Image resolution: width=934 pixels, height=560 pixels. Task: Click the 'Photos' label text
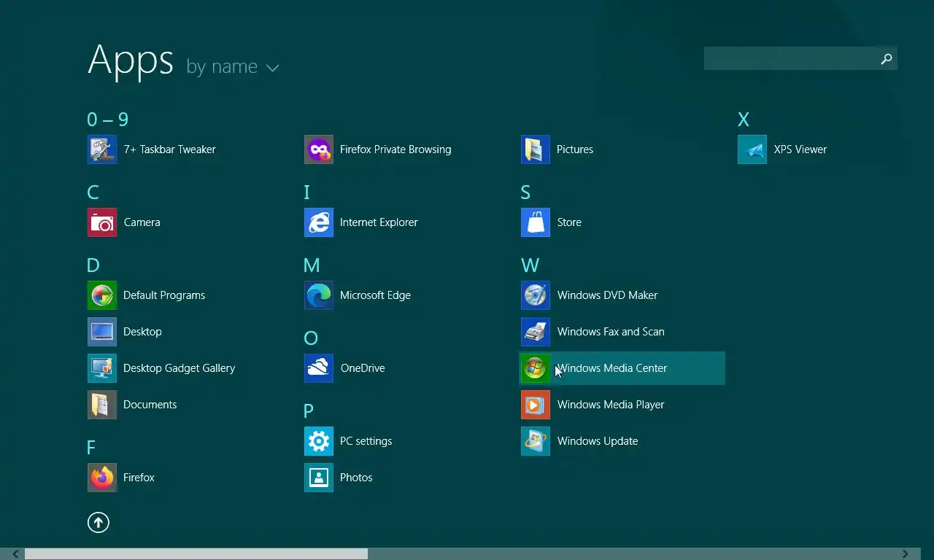click(x=356, y=478)
